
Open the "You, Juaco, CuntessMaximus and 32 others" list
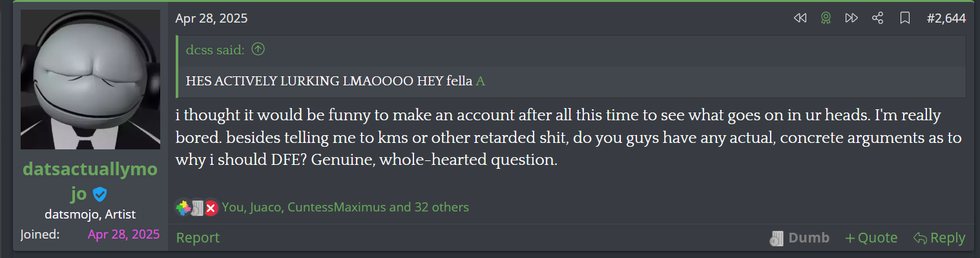coord(346,208)
